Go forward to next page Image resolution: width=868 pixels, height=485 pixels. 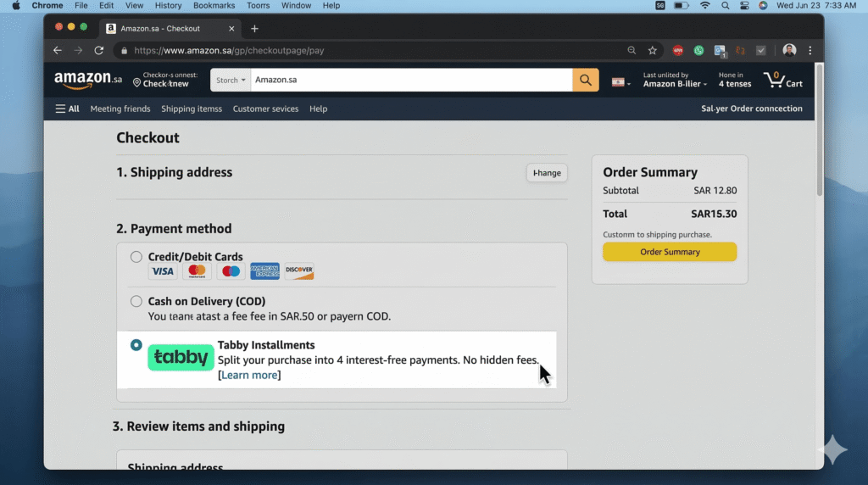(x=78, y=50)
